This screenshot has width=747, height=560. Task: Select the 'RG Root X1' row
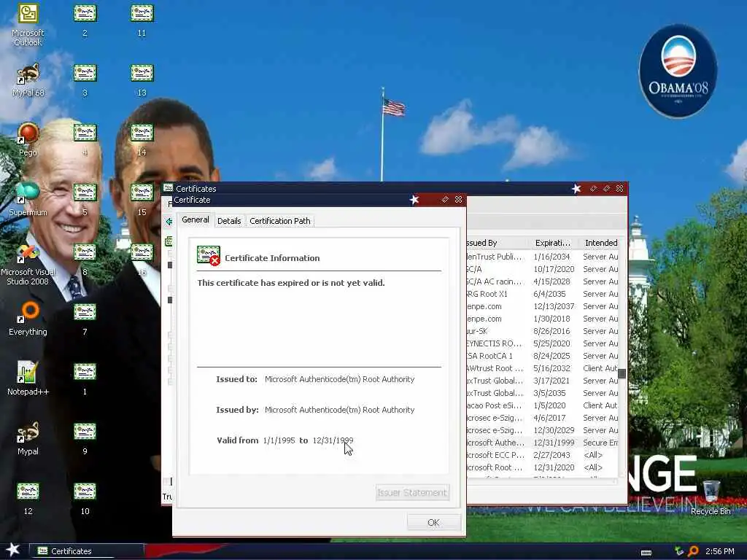point(542,294)
